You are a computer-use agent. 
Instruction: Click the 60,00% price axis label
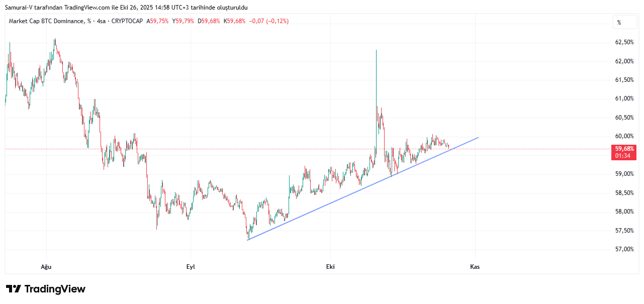pos(624,136)
